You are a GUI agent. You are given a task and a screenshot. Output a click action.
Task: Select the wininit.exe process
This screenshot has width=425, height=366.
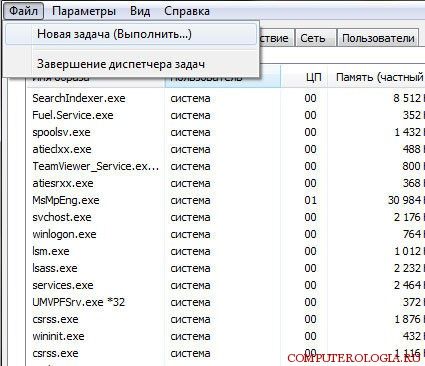pos(58,336)
